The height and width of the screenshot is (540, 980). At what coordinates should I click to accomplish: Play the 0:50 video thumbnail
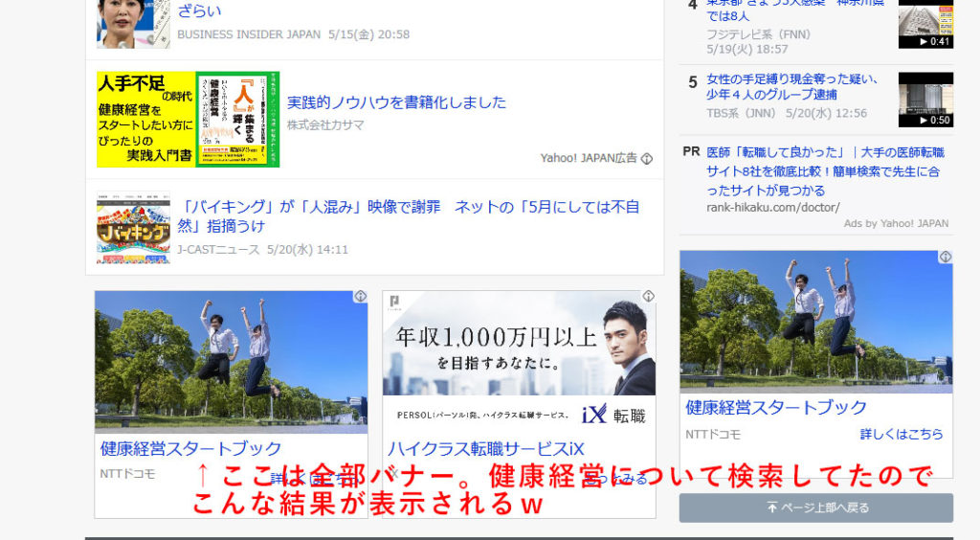point(925,100)
